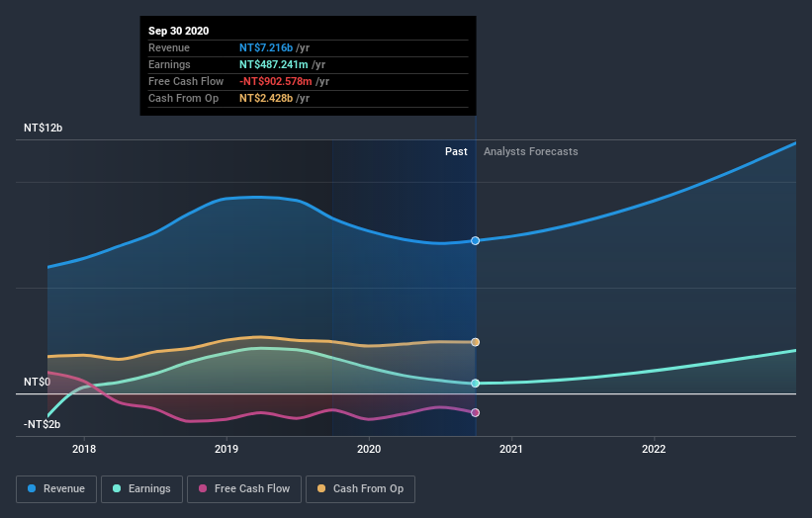812x518 pixels.
Task: Click the 2022 x-axis label
Action: coord(654,449)
